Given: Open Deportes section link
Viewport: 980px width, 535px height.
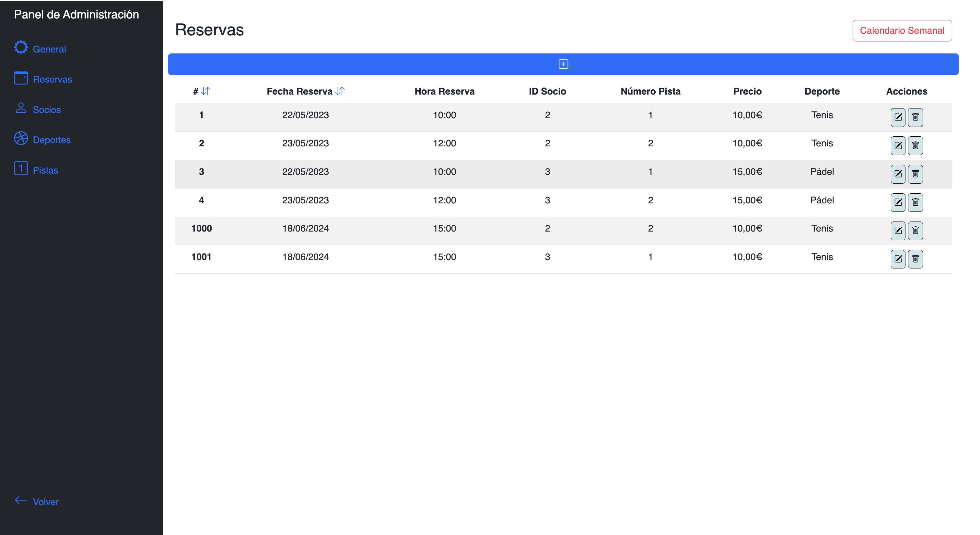Looking at the screenshot, I should click(x=52, y=140).
